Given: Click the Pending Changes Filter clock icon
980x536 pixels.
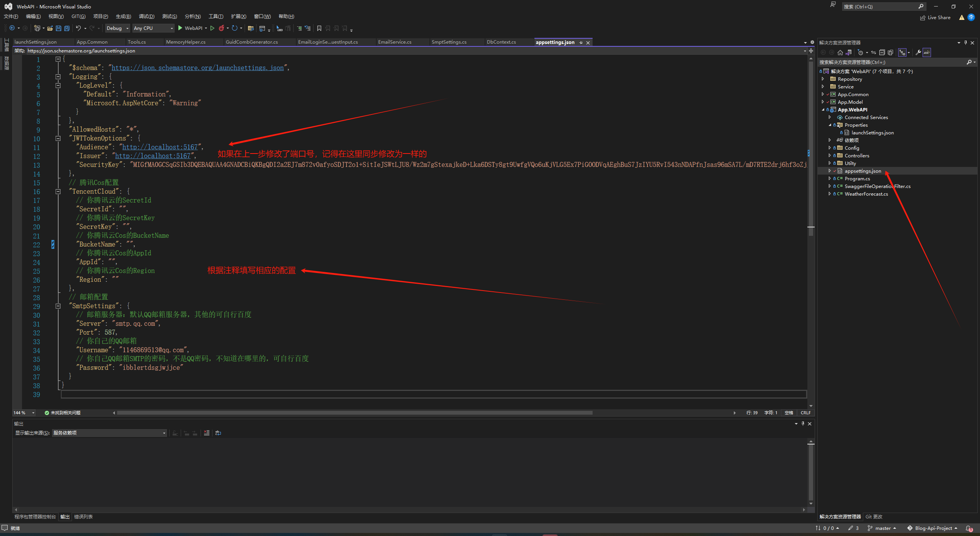Looking at the screenshot, I should pyautogui.click(x=861, y=52).
